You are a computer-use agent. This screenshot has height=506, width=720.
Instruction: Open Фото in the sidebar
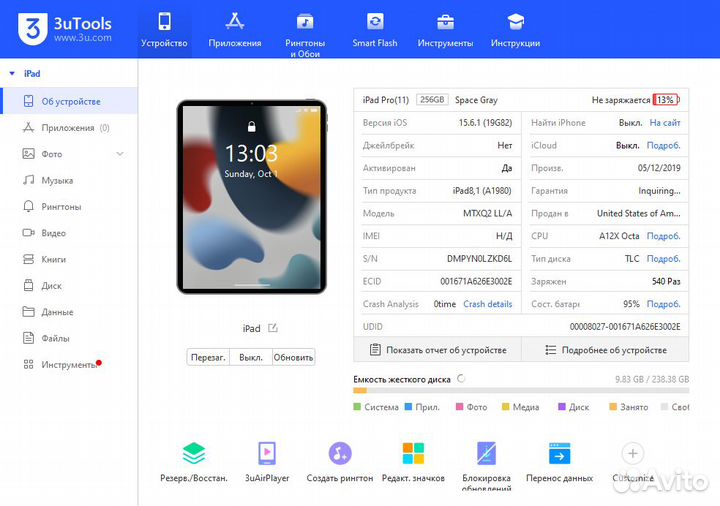(x=52, y=154)
